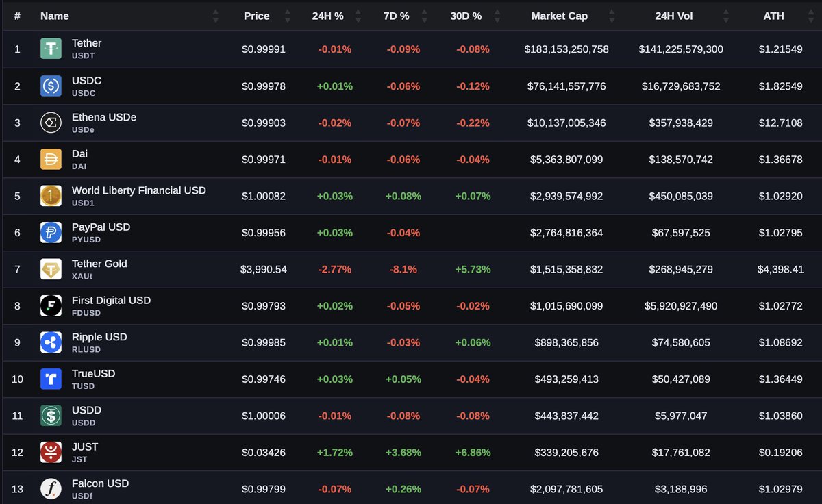This screenshot has width=822, height=504.
Task: Open the USDD coin page
Action: (x=86, y=411)
